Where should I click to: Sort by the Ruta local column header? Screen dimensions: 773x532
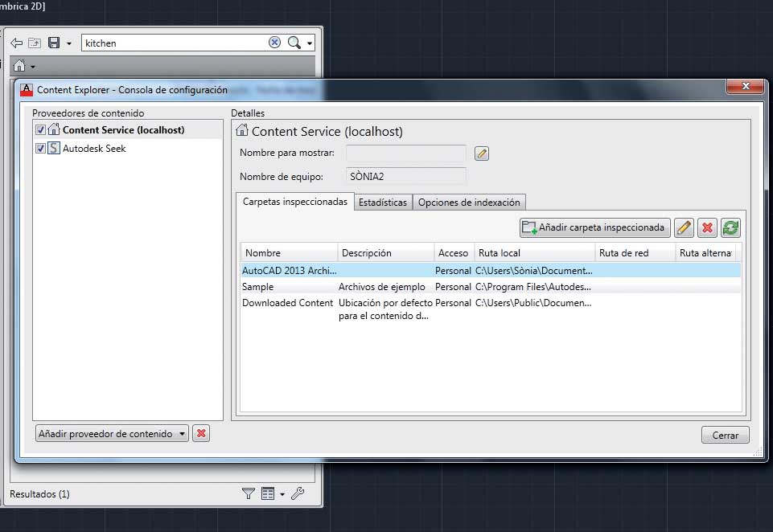(x=535, y=252)
